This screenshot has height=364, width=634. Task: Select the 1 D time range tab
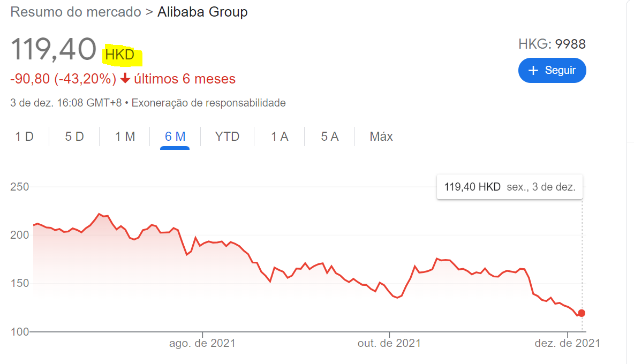pyautogui.click(x=24, y=136)
